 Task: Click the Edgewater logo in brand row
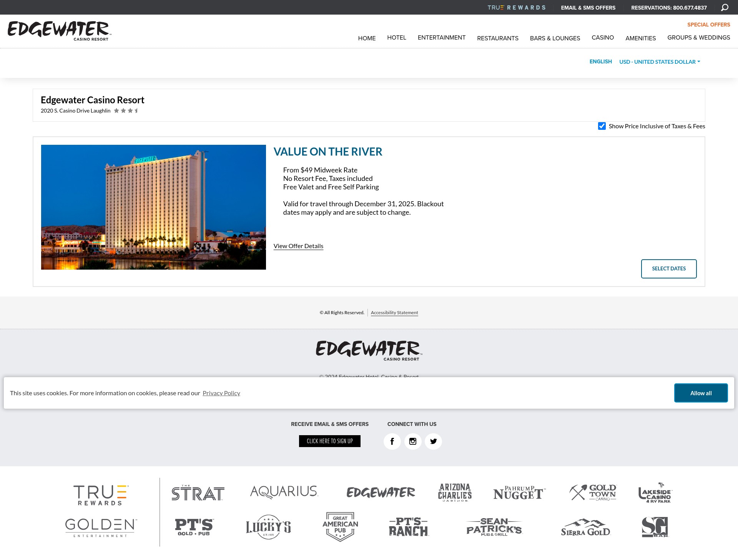pos(381,492)
